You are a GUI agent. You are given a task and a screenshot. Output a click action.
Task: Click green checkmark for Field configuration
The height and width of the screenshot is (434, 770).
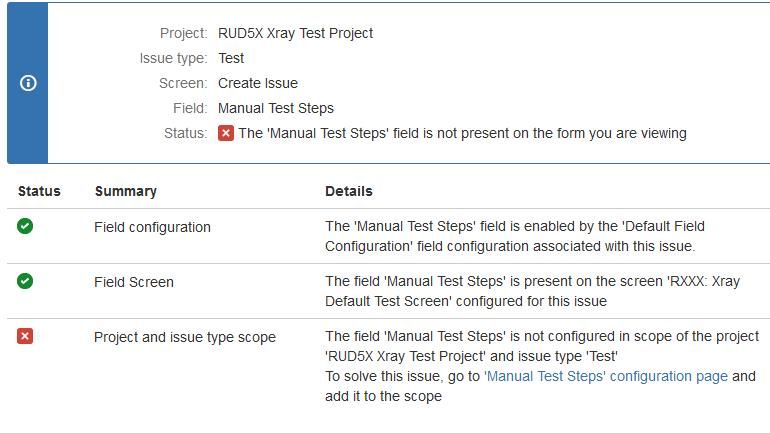(x=25, y=226)
